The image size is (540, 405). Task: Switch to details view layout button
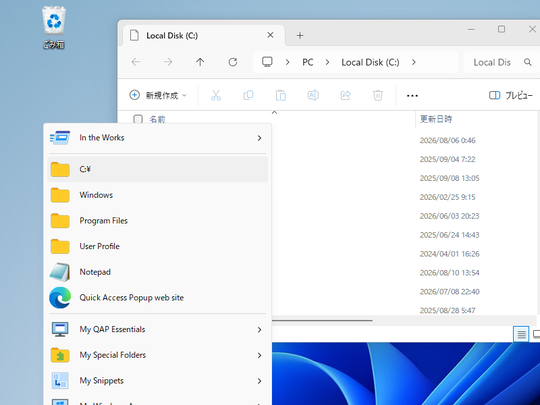[521, 334]
